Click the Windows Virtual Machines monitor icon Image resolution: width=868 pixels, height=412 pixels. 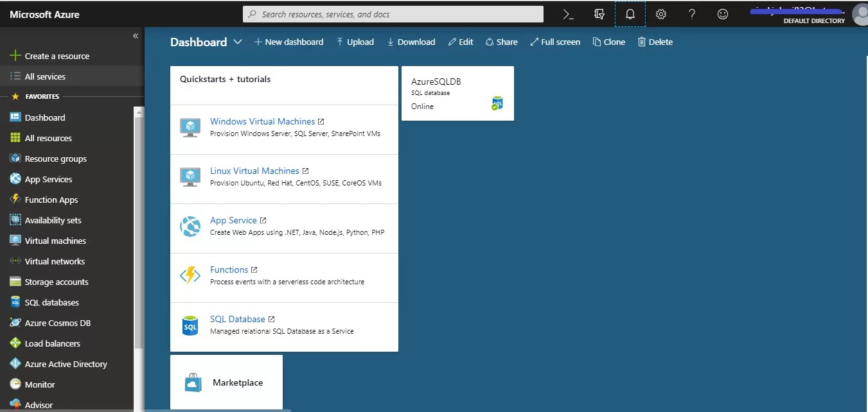coord(190,128)
